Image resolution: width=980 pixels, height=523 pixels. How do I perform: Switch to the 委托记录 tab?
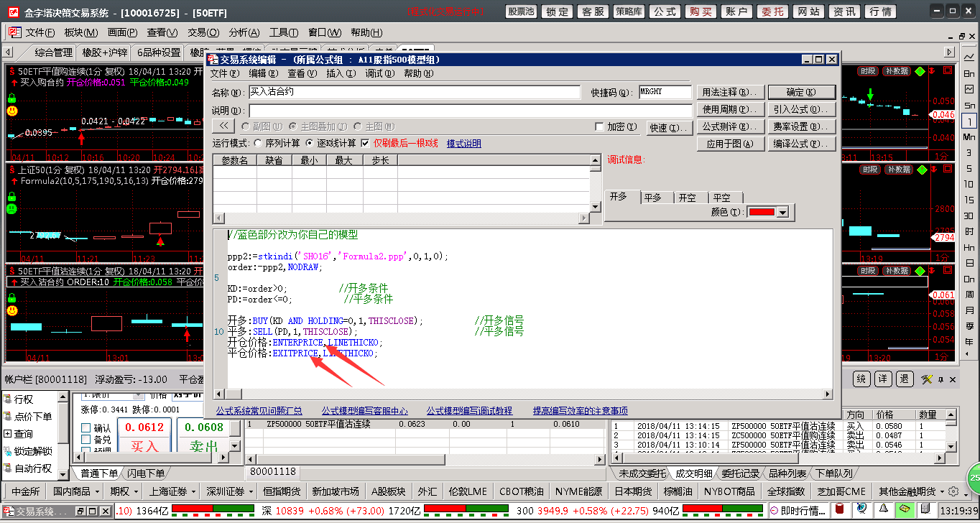point(740,473)
